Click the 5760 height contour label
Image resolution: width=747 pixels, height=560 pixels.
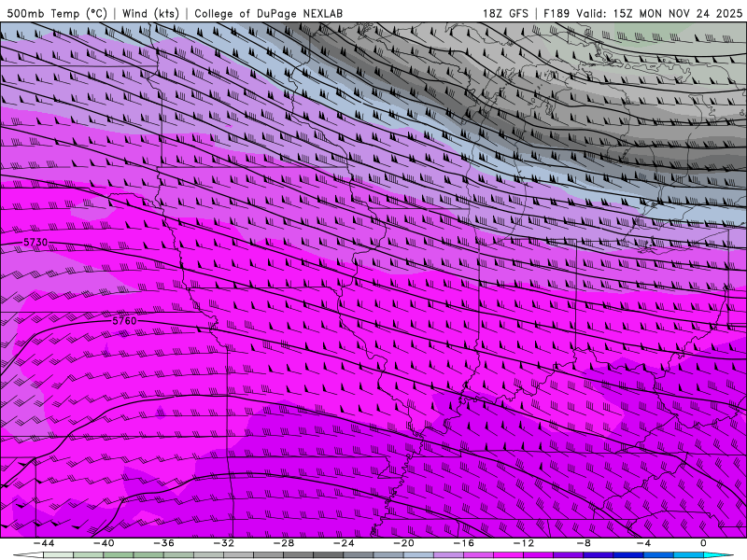point(124,321)
